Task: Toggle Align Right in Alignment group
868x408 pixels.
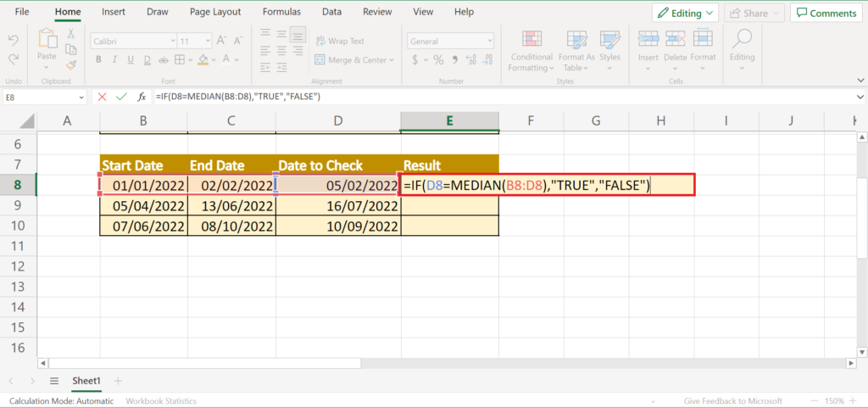Action: pos(298,51)
